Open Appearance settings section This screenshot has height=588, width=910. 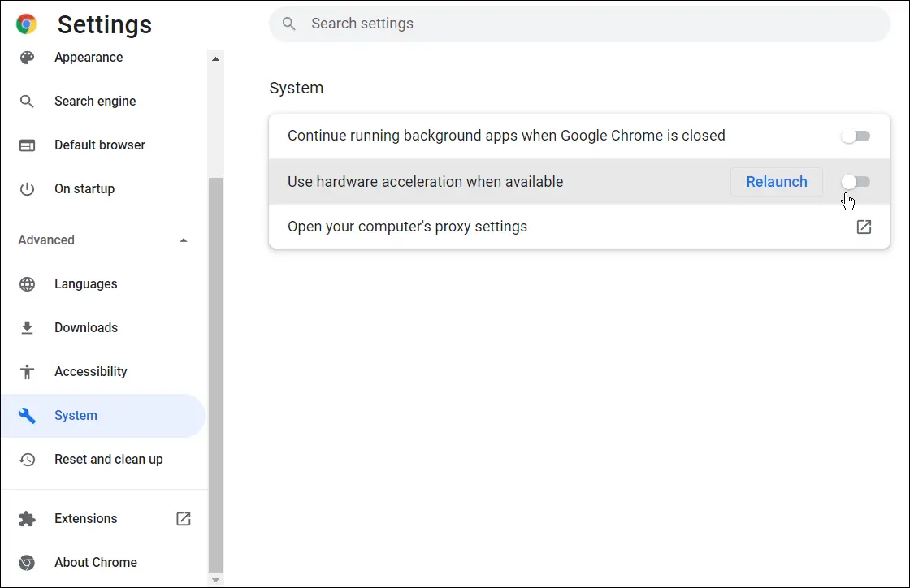coord(103,58)
